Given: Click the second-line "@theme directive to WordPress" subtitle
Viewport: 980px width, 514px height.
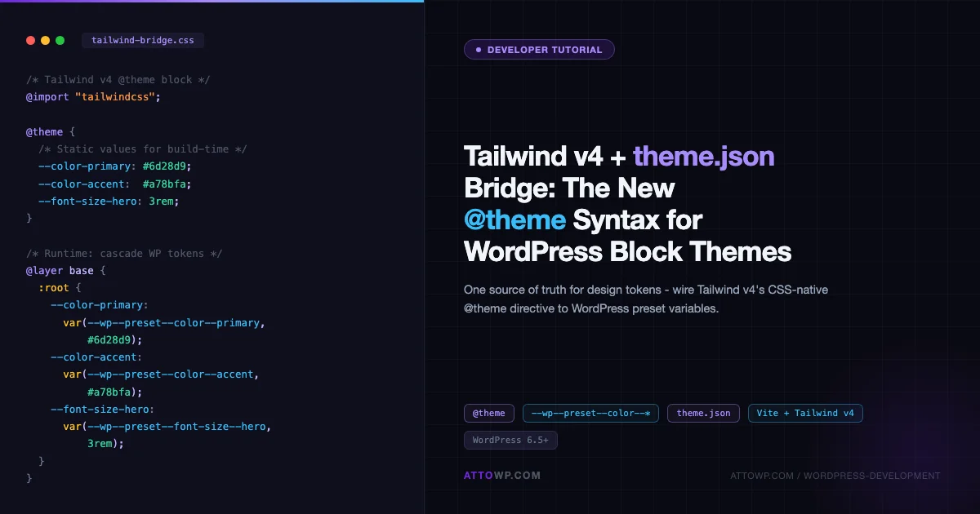Looking at the screenshot, I should pyautogui.click(x=591, y=309).
